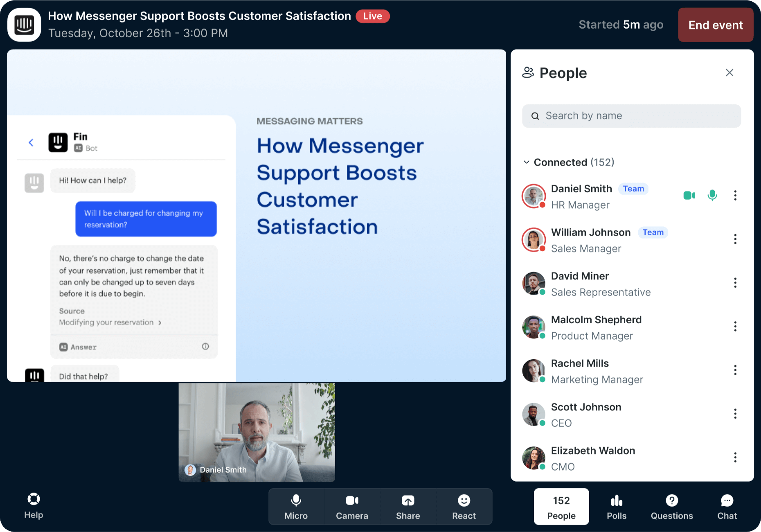Mute Daniel Smith's green microphone
Viewport: 761px width, 532px height.
(x=712, y=196)
